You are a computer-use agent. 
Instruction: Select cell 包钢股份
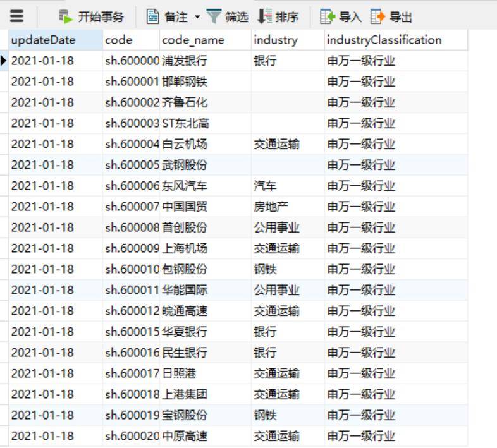pos(206,269)
